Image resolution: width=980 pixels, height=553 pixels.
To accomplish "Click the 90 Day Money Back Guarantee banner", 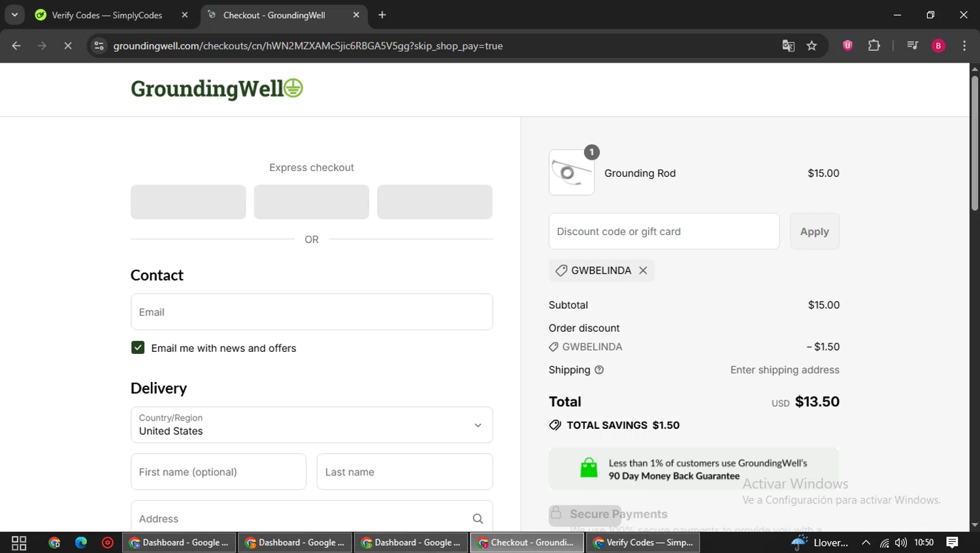I will coord(693,469).
